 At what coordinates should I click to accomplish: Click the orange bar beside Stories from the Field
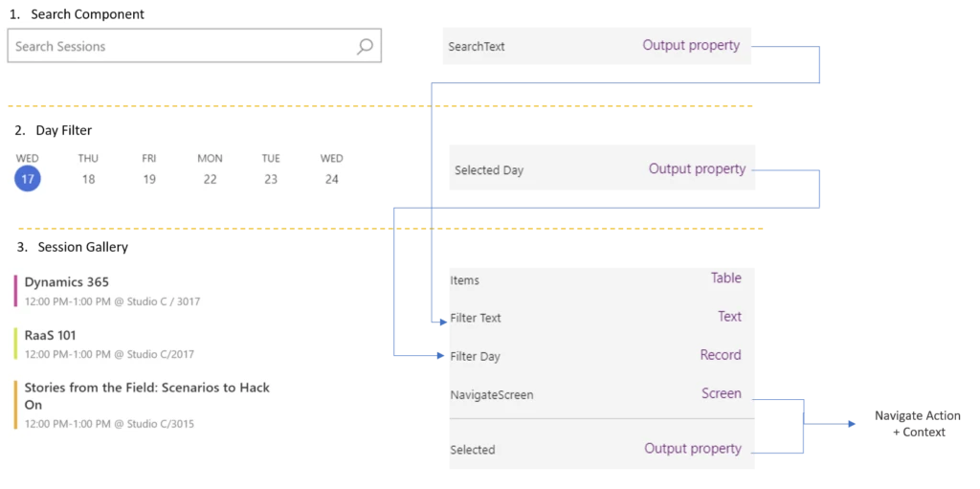click(16, 405)
